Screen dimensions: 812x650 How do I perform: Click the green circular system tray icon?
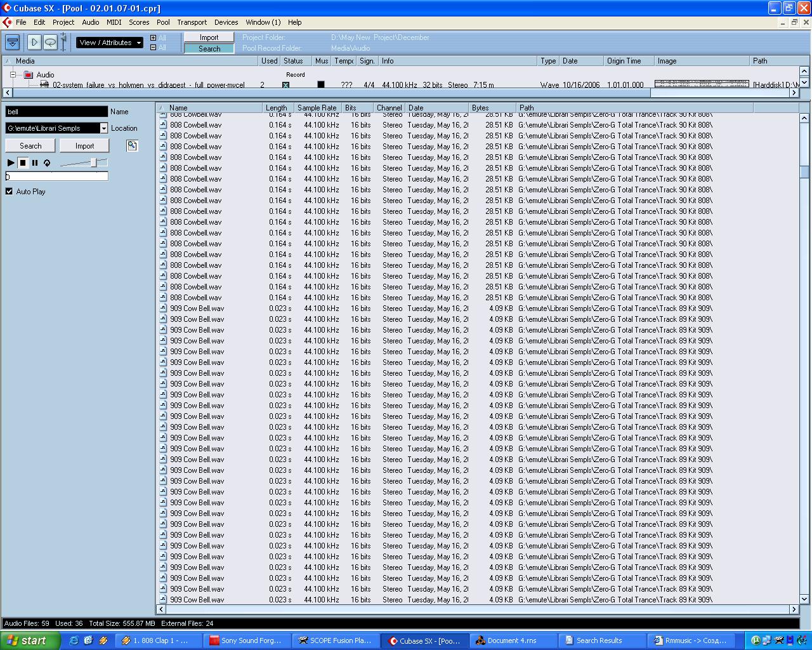[x=756, y=640]
